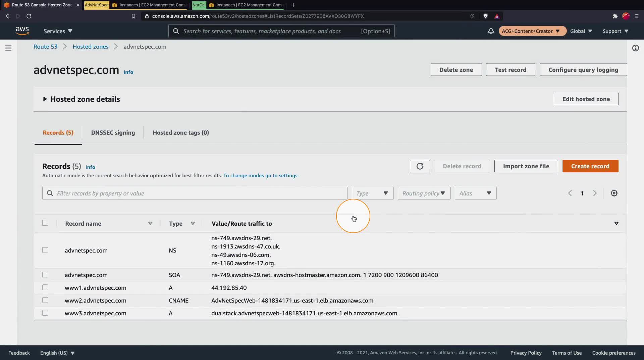Go to next records page
Viewport: 644px width, 360px height.
coord(595,193)
